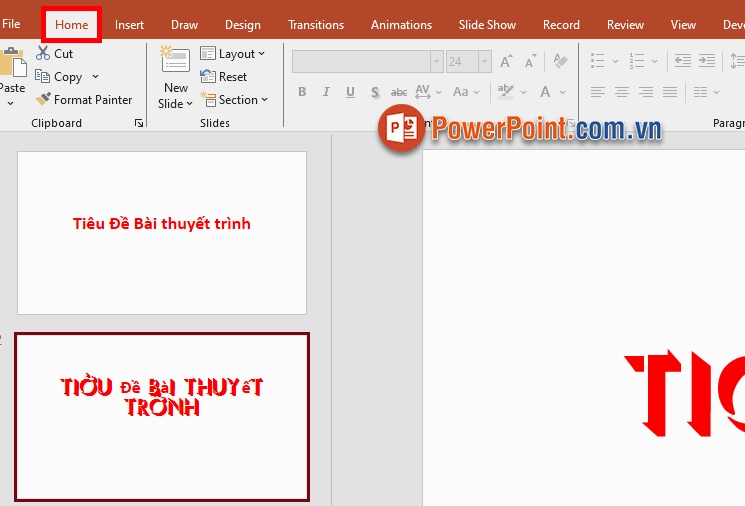This screenshot has width=745, height=506.
Task: Add a New Slide with the slide icon
Action: point(175,59)
